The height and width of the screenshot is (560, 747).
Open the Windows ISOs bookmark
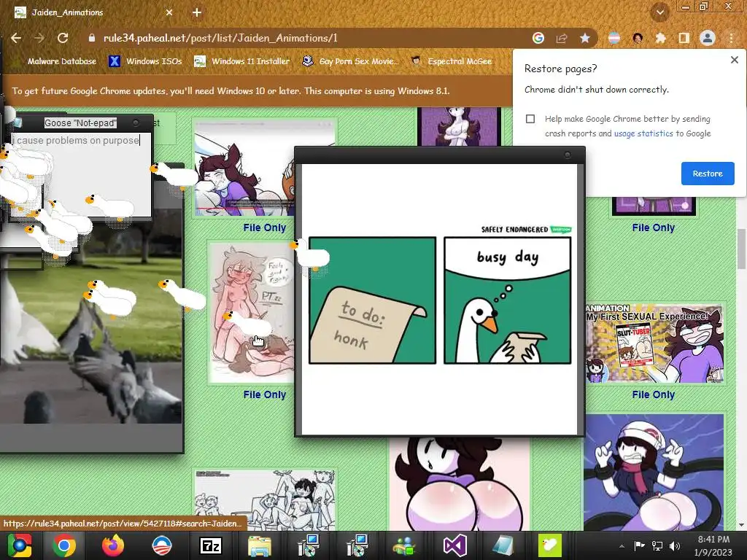point(146,61)
